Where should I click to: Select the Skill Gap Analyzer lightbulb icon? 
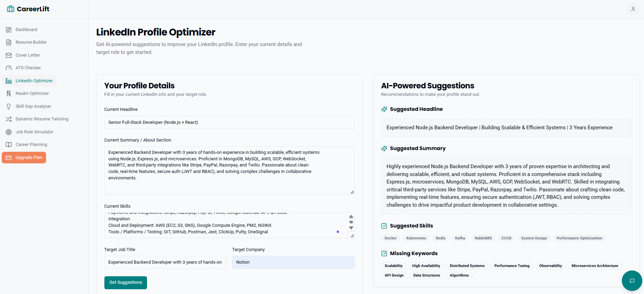tap(9, 106)
